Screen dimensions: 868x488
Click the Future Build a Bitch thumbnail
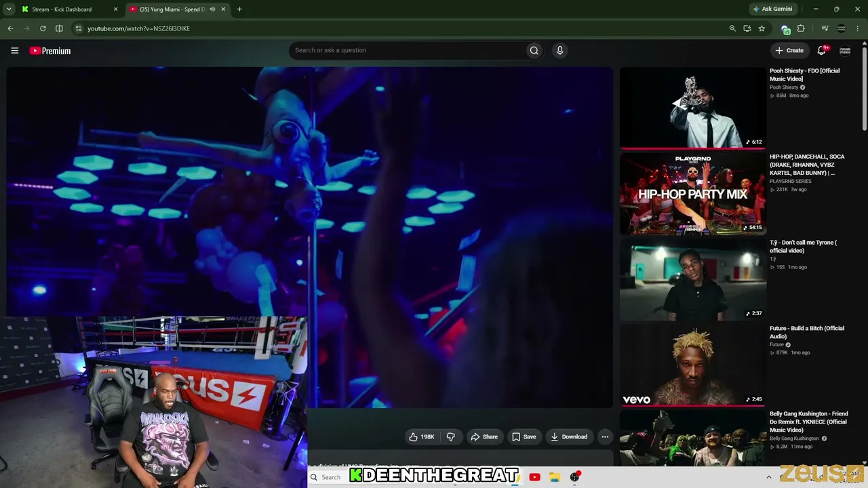click(692, 365)
